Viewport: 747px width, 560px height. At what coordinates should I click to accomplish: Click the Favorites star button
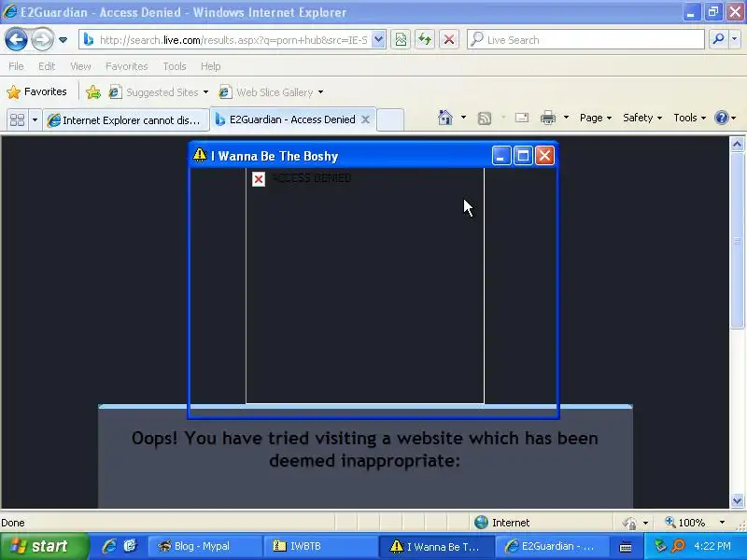point(36,91)
